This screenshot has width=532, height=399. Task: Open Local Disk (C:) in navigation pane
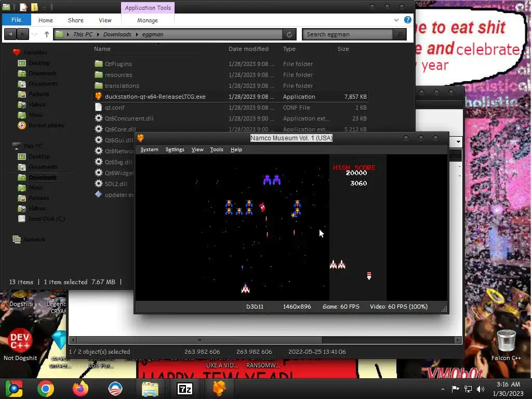tap(46, 219)
